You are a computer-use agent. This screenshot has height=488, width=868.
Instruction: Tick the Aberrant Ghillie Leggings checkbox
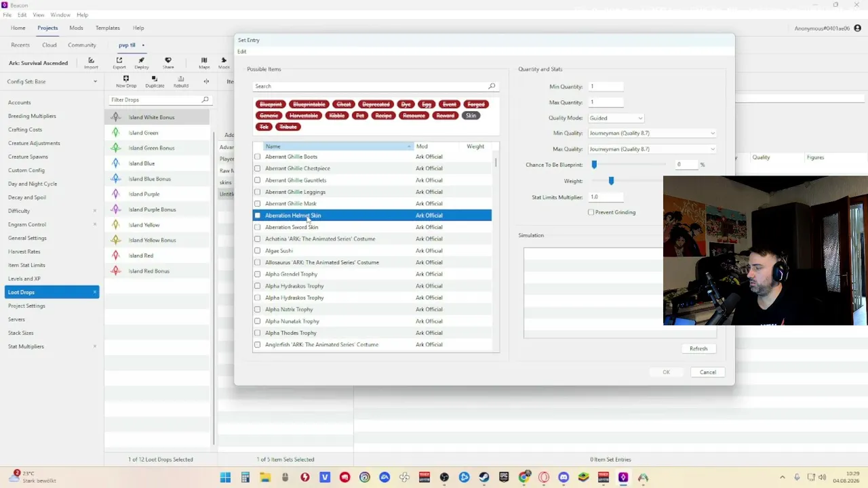pos(257,192)
